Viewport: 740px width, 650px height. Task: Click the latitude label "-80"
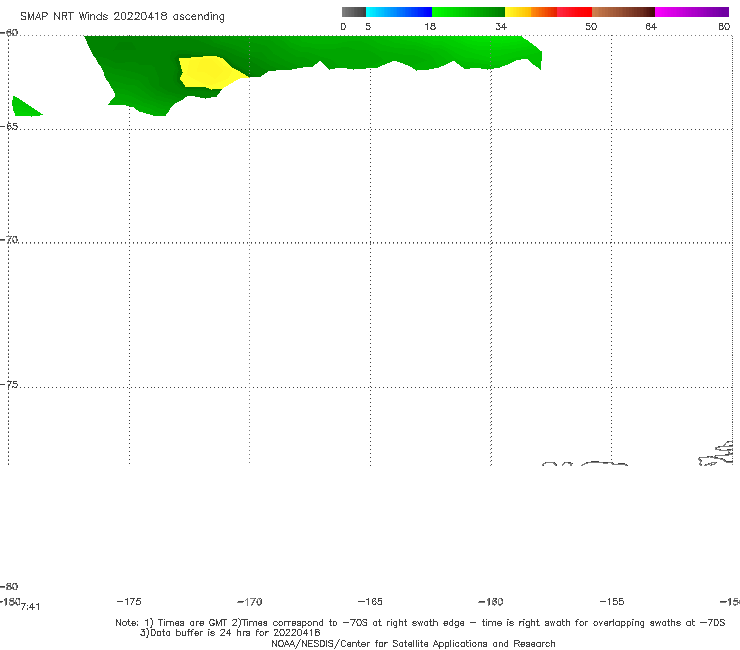pos(9,586)
